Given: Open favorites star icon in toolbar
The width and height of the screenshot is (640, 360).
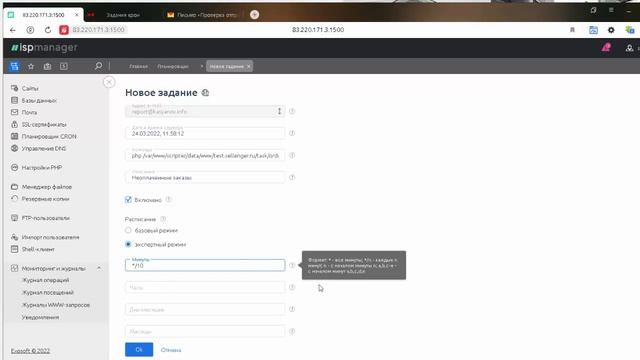Looking at the screenshot, I should pos(31,66).
